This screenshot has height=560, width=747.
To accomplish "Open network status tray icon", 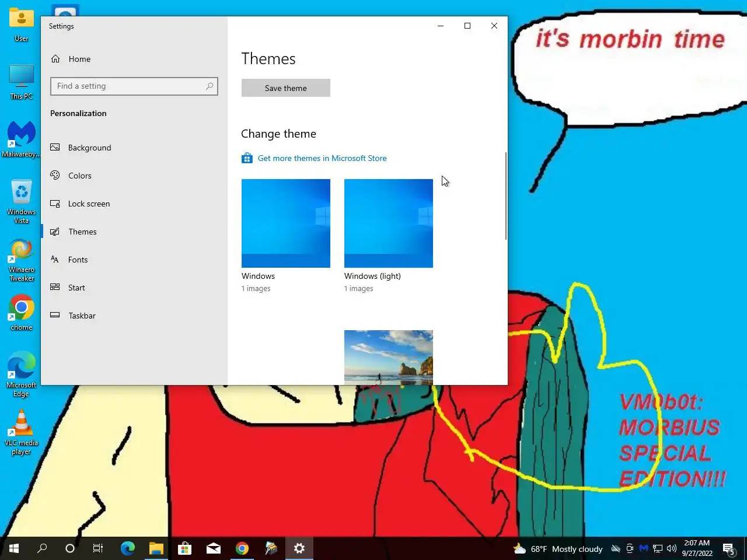I will tap(658, 548).
